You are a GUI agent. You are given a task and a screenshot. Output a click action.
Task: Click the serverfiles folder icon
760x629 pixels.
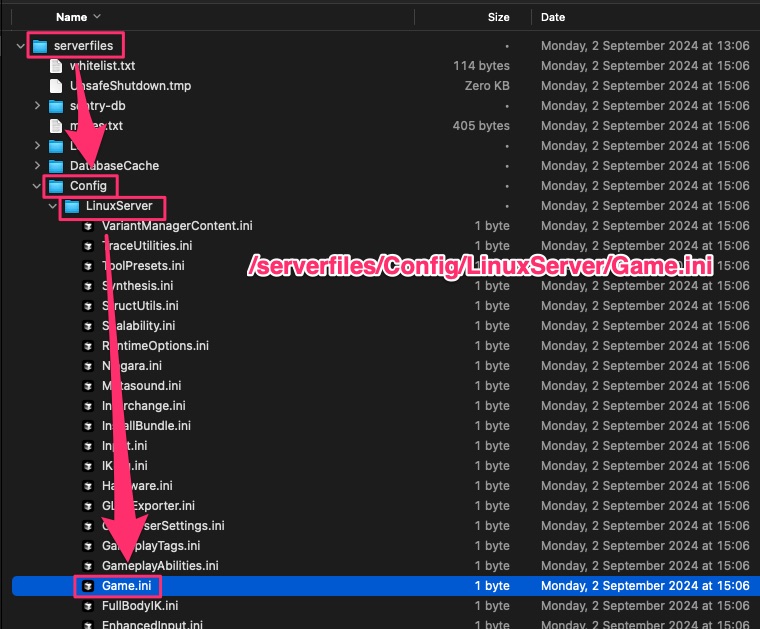pyautogui.click(x=40, y=46)
